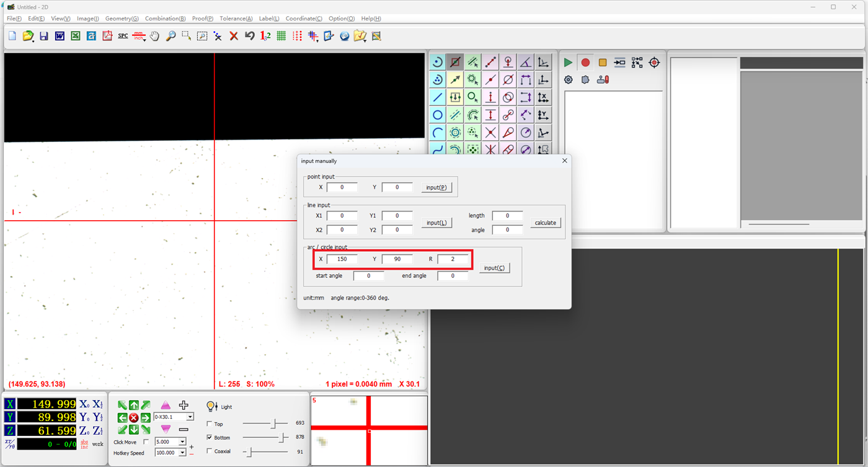Click the input(L) button

[x=436, y=223]
